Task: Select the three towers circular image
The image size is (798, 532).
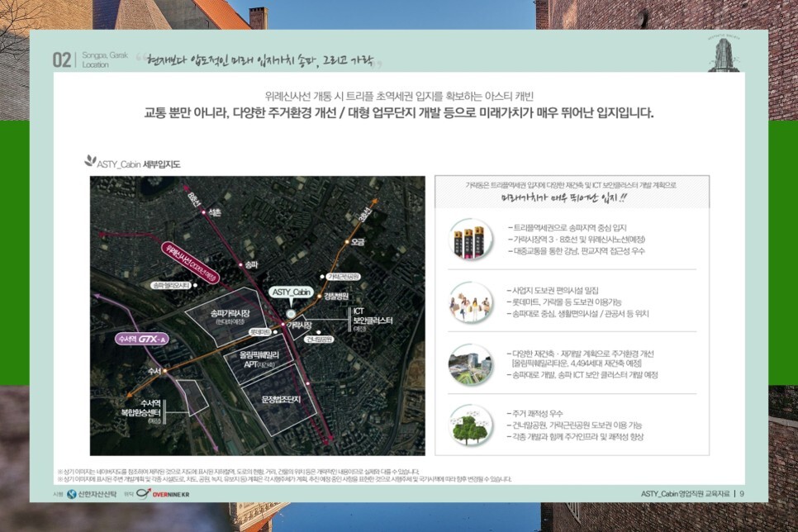Action: tap(471, 240)
